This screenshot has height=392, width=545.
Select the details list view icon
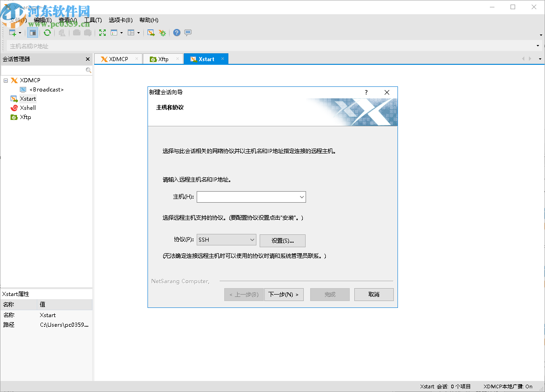pyautogui.click(x=114, y=33)
